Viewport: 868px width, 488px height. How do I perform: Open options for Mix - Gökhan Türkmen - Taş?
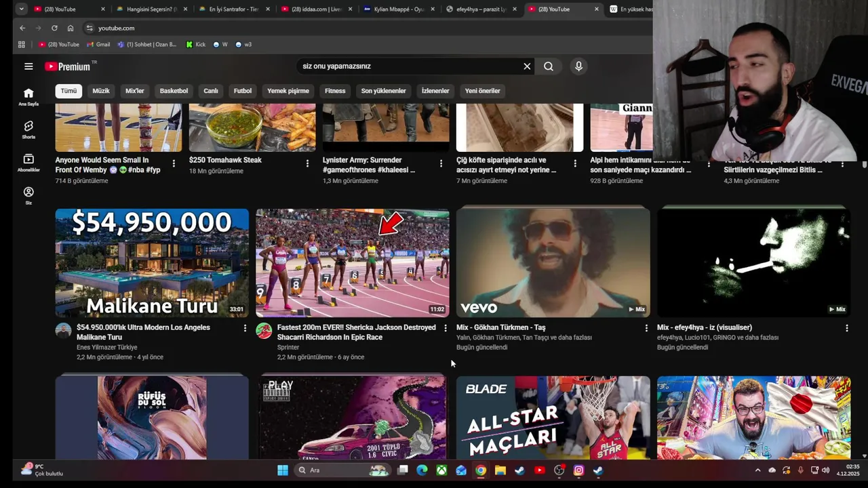tap(646, 328)
